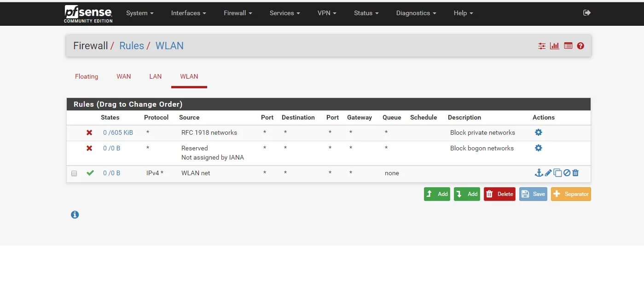
Task: Open the related settings sliders icon
Action: point(542,46)
